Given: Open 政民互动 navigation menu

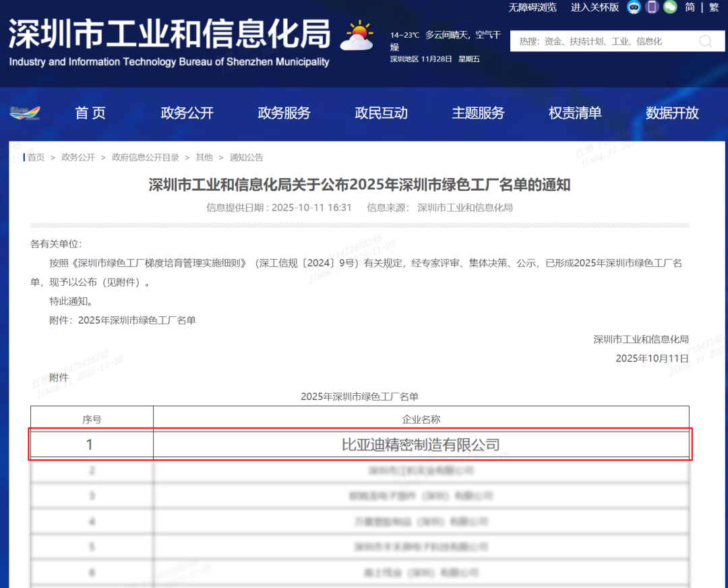Looking at the screenshot, I should 381,113.
